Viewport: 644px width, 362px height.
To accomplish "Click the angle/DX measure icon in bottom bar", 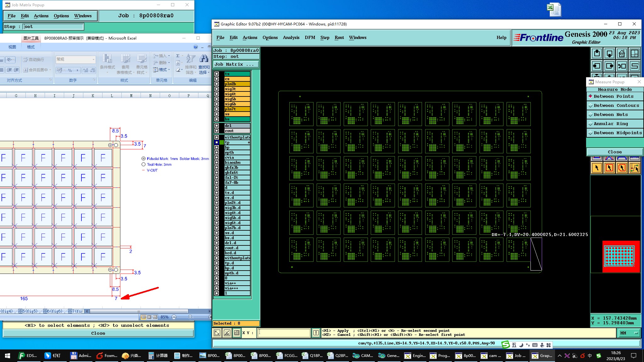I will 227,333.
